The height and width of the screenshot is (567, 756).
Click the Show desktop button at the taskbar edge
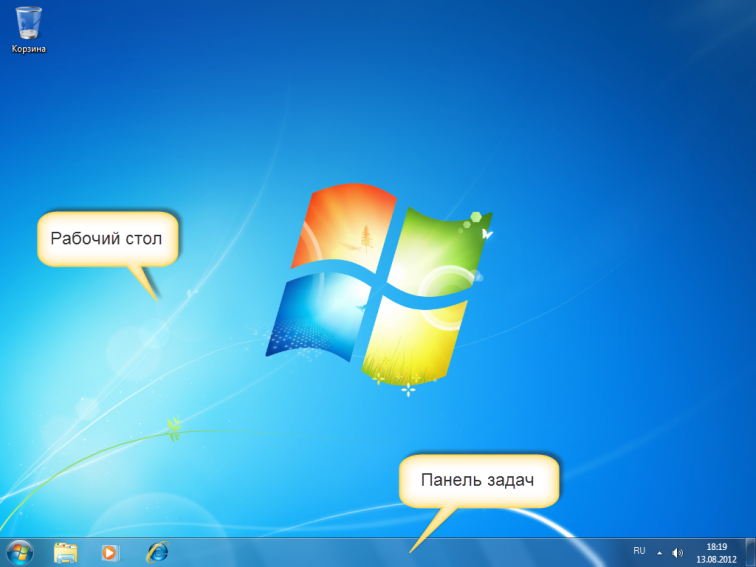click(750, 553)
